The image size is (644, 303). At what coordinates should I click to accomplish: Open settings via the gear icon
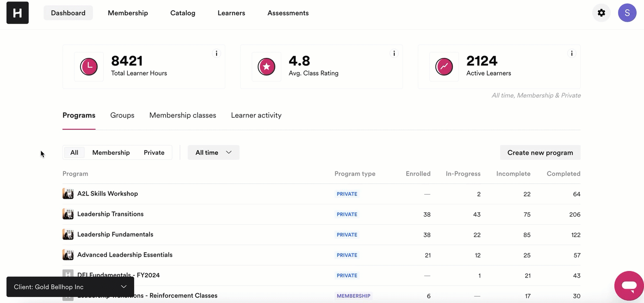(x=601, y=13)
